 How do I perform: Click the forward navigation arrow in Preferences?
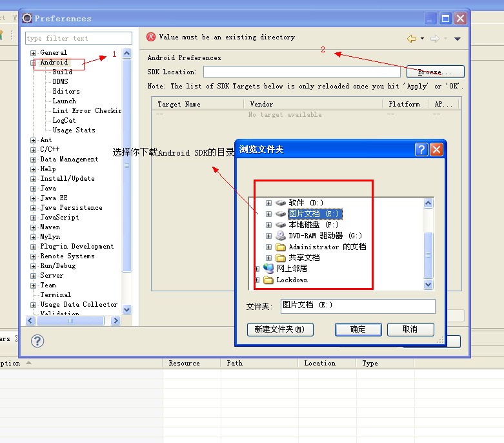point(434,39)
